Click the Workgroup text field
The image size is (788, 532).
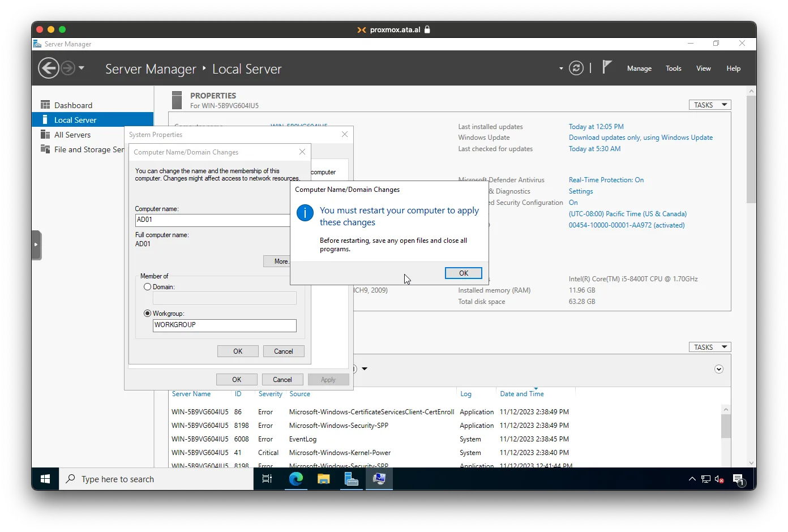pos(224,325)
